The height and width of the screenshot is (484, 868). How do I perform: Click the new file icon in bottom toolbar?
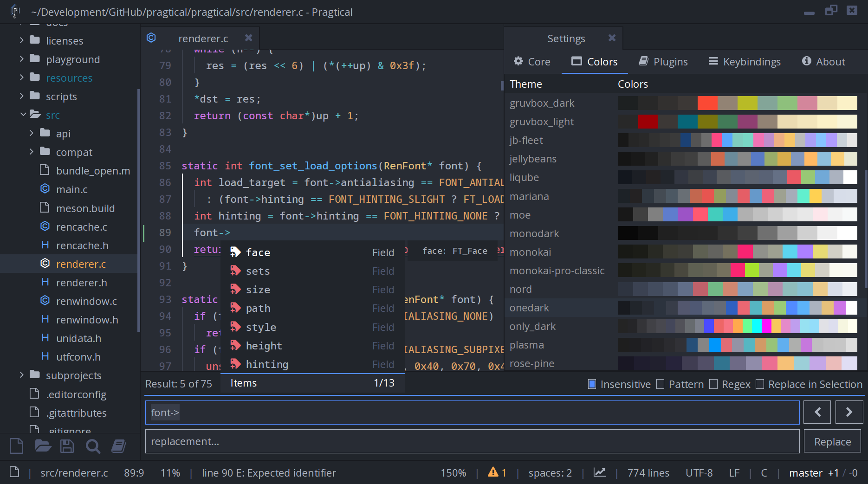coord(17,446)
